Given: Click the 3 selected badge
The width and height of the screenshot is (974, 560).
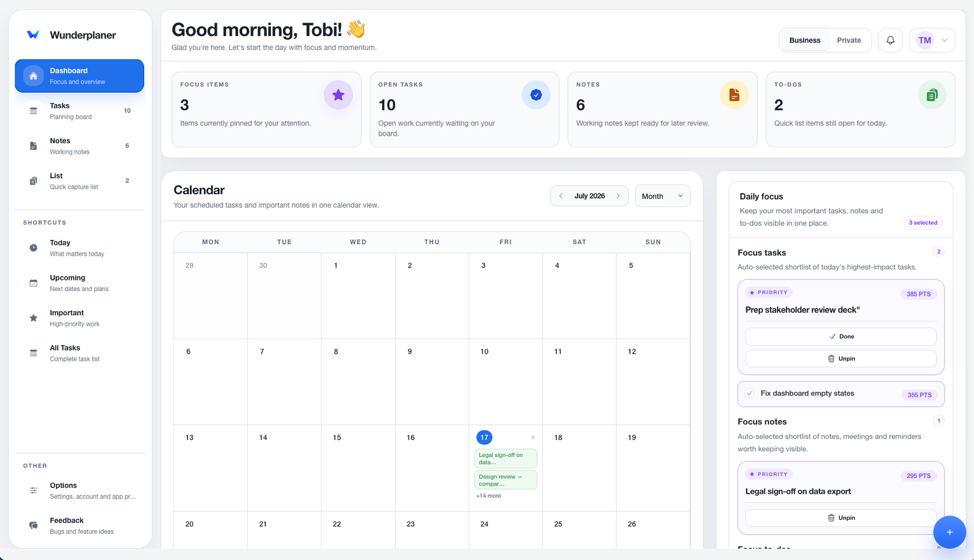Looking at the screenshot, I should (923, 223).
